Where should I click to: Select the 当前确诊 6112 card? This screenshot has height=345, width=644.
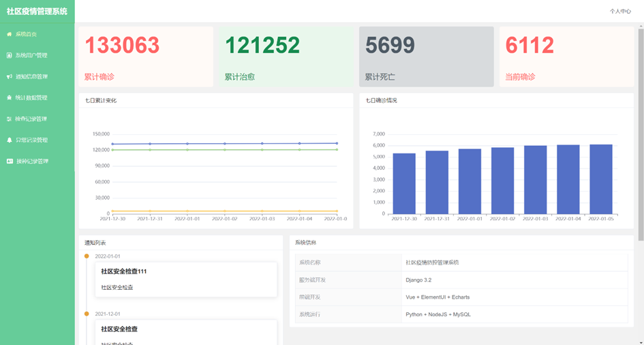click(x=567, y=57)
